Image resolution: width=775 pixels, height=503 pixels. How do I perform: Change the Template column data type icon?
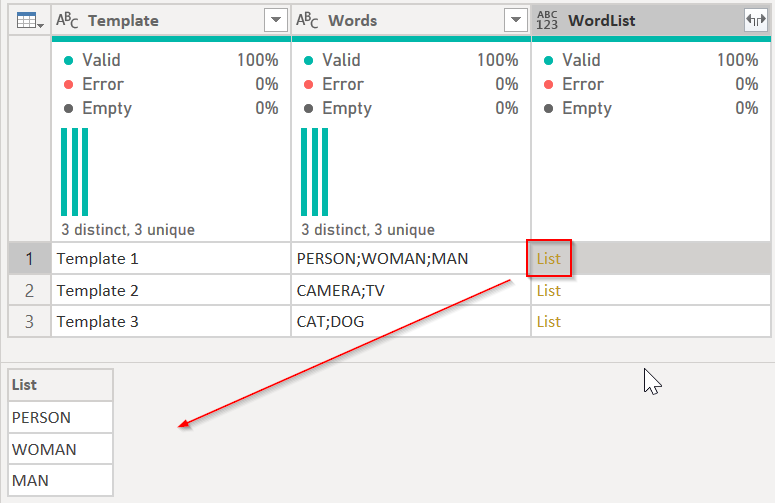(67, 20)
